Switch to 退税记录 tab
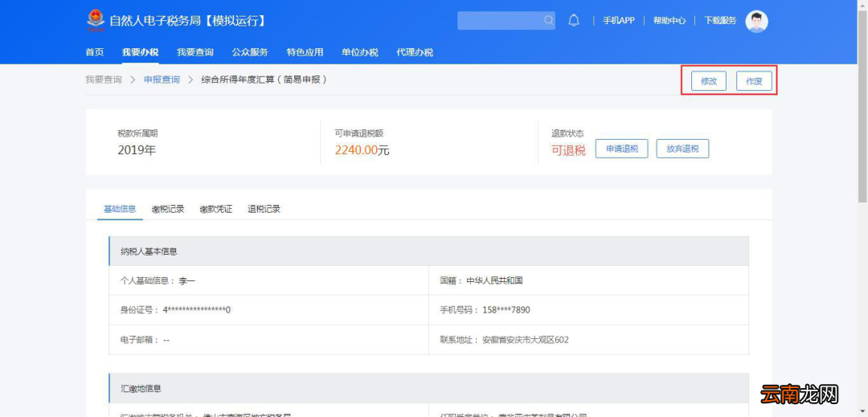Screen dimensions: 868x417 [x=264, y=210]
